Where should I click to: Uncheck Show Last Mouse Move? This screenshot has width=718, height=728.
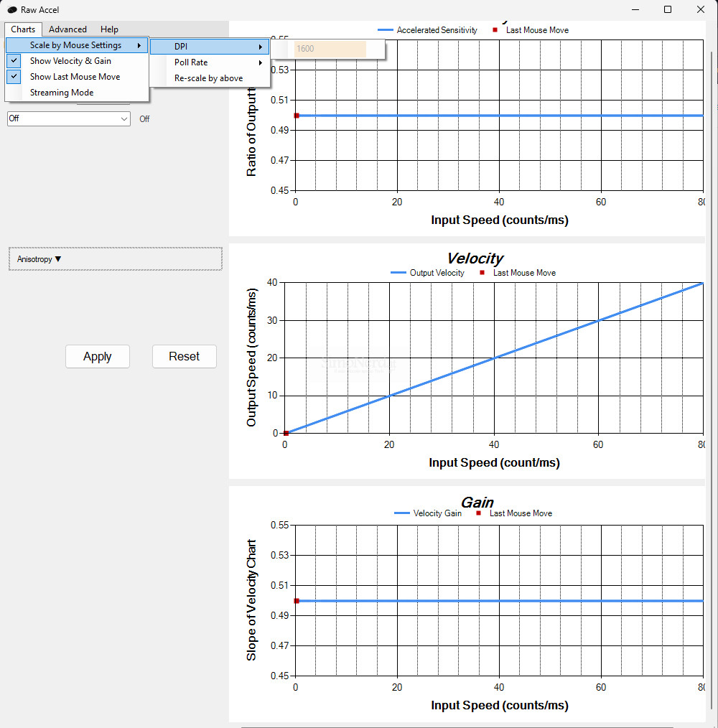tap(75, 77)
